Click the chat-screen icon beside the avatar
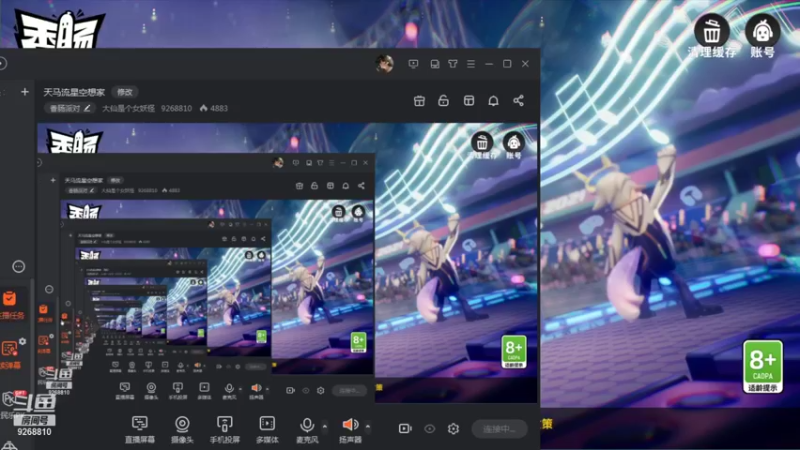This screenshot has height=450, width=800. pos(413,64)
